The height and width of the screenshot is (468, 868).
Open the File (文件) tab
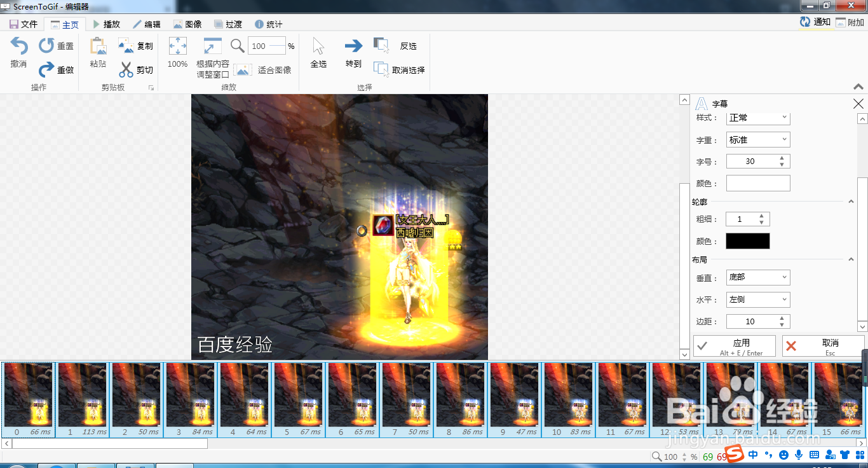[24, 24]
